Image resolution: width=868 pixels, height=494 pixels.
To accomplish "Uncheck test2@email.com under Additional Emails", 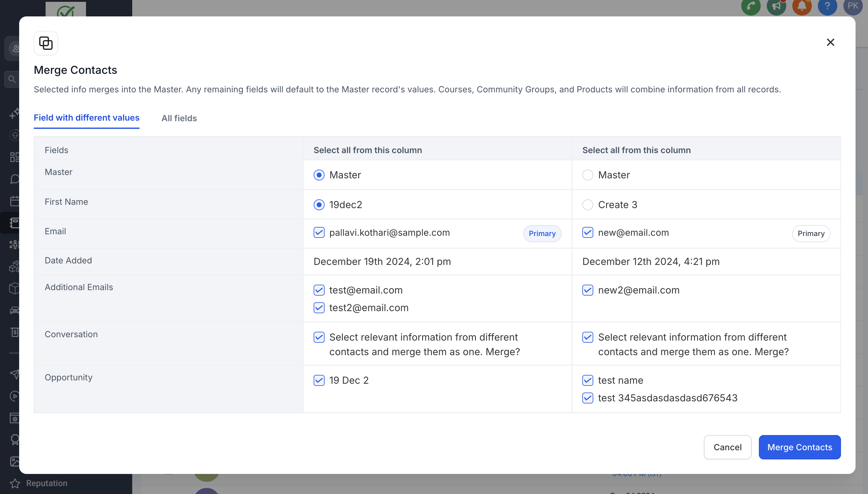I will [319, 308].
